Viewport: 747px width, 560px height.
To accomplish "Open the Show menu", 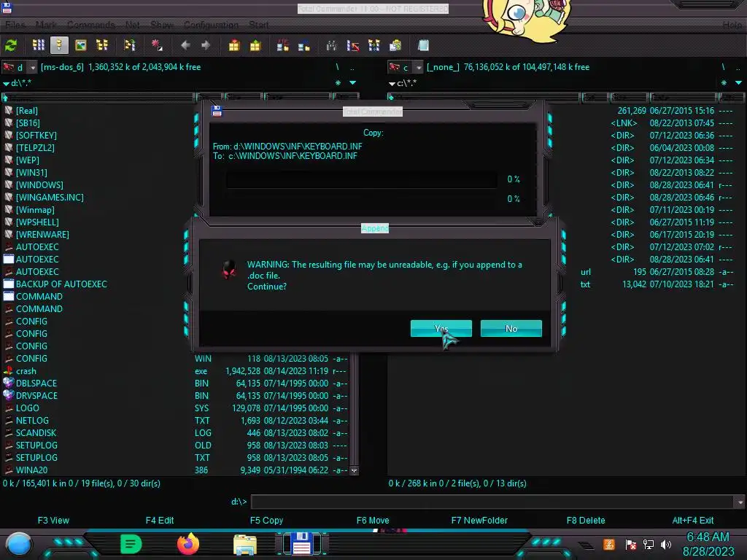I will (x=162, y=25).
